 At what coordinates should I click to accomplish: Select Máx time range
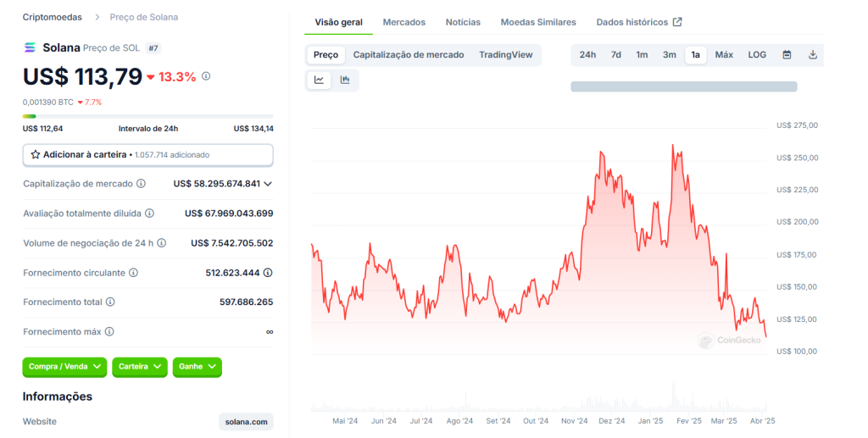(724, 55)
